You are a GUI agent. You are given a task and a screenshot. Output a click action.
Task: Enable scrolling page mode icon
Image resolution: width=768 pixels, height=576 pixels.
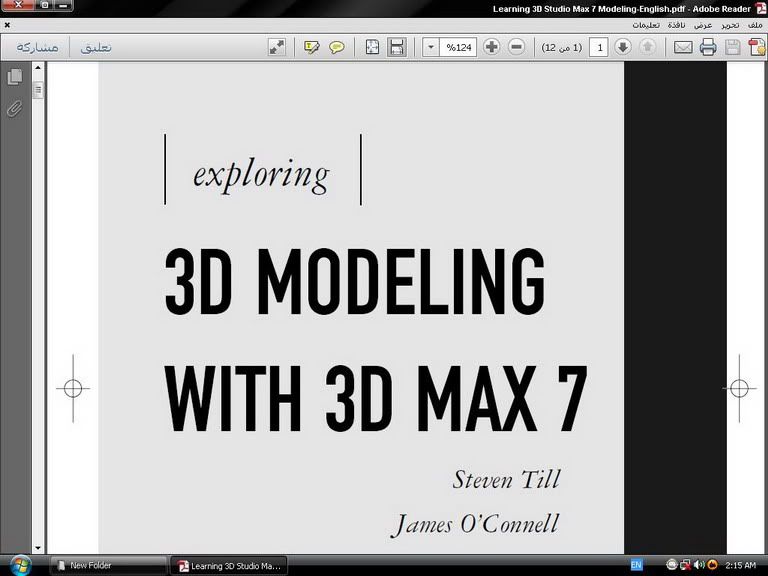pyautogui.click(x=397, y=47)
